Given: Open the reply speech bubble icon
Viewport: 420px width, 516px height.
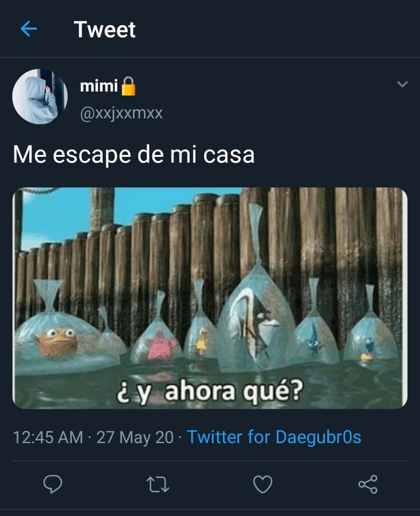Looking at the screenshot, I should [52, 484].
